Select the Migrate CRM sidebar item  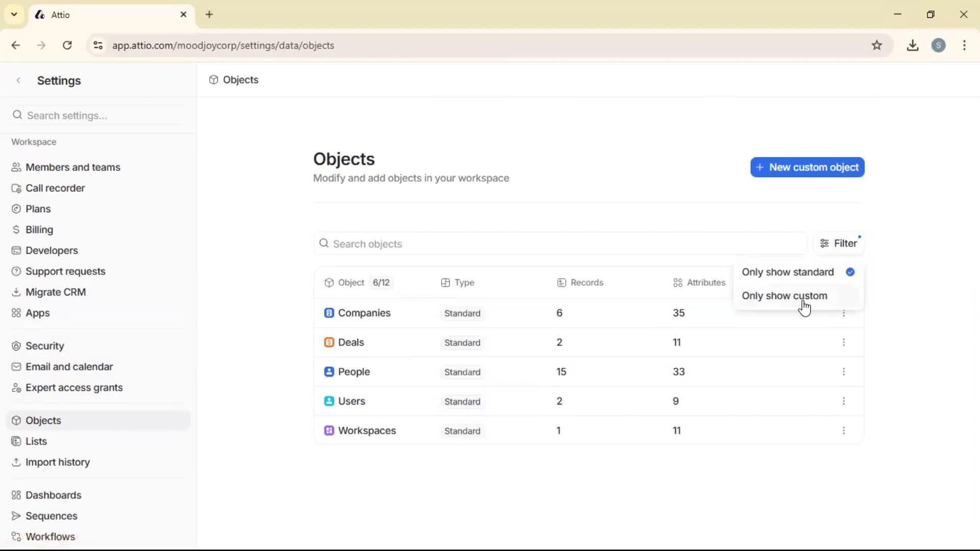56,292
